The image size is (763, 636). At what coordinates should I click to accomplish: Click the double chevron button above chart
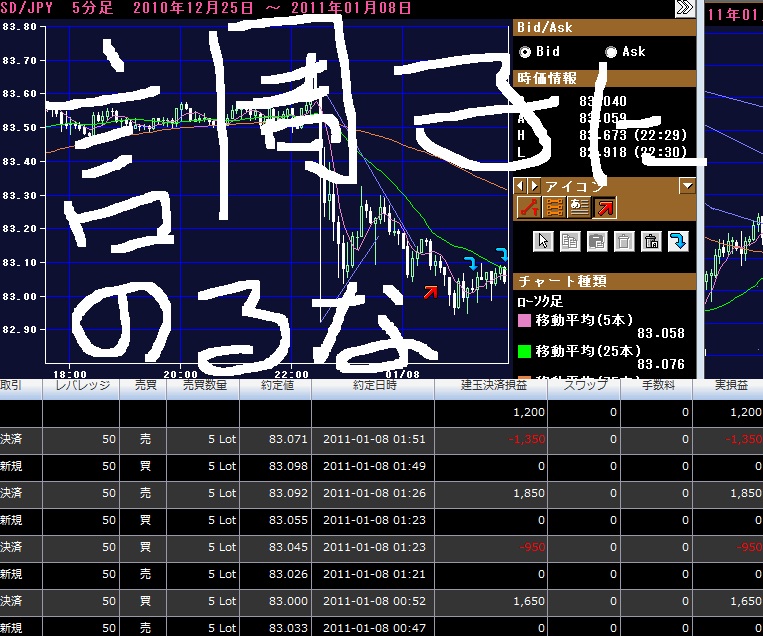[x=685, y=8]
